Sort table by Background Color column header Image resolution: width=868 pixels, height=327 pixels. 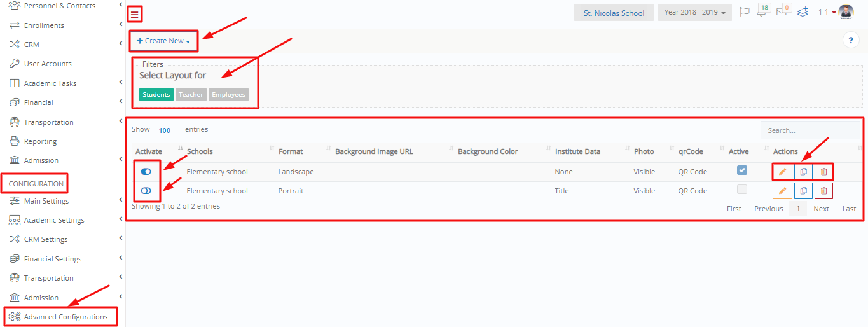coord(488,151)
